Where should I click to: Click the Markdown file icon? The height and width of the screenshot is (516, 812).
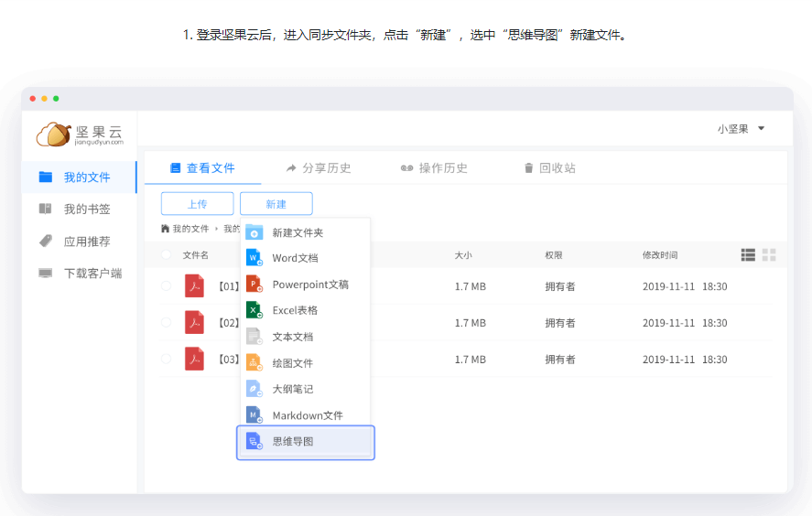254,414
